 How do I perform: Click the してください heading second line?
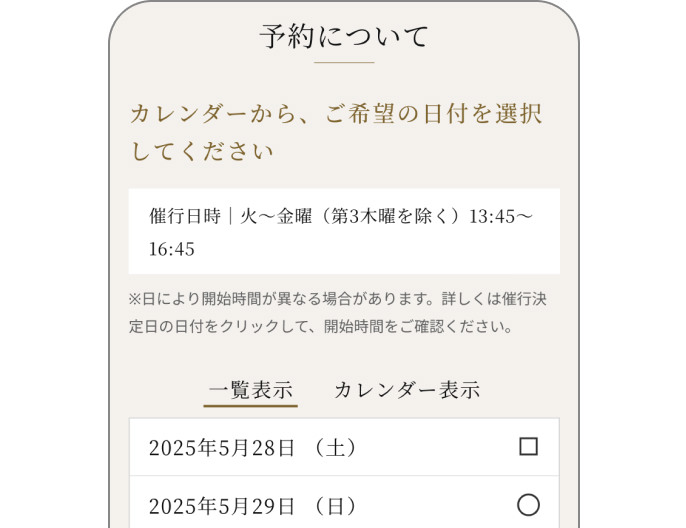coord(202,153)
